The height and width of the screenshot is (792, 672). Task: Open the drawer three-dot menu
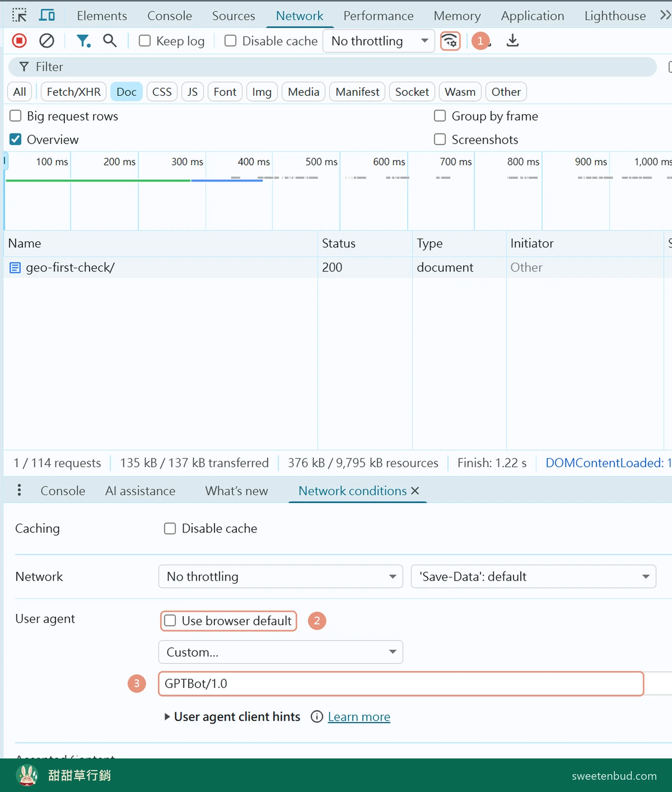(x=19, y=490)
